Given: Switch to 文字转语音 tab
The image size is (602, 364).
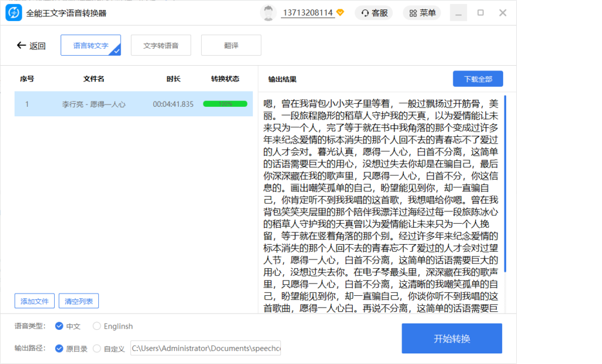Looking at the screenshot, I should point(160,45).
